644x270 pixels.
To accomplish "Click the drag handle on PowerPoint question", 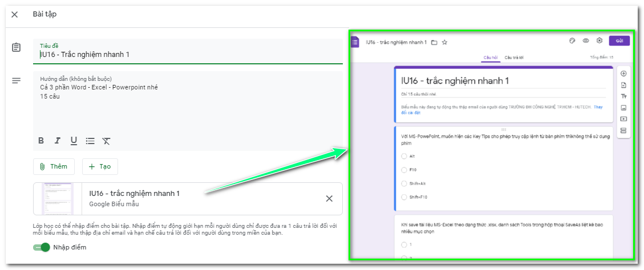I will pos(504,130).
